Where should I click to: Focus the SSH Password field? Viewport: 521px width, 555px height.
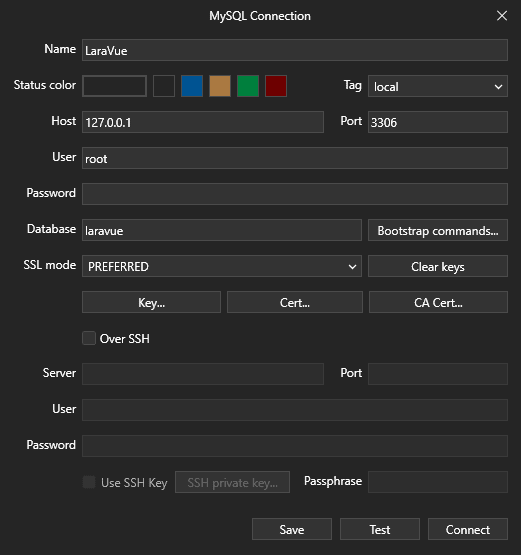click(x=295, y=446)
